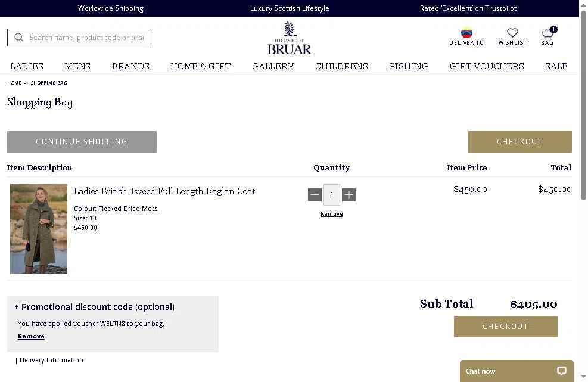
Task: Click the Shopping Bag breadcrumb
Action: click(x=49, y=83)
